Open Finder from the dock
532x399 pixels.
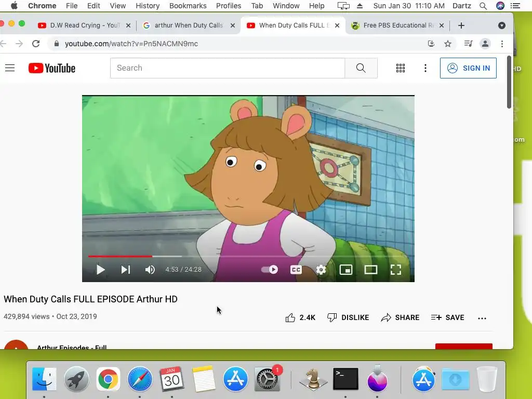tap(44, 379)
